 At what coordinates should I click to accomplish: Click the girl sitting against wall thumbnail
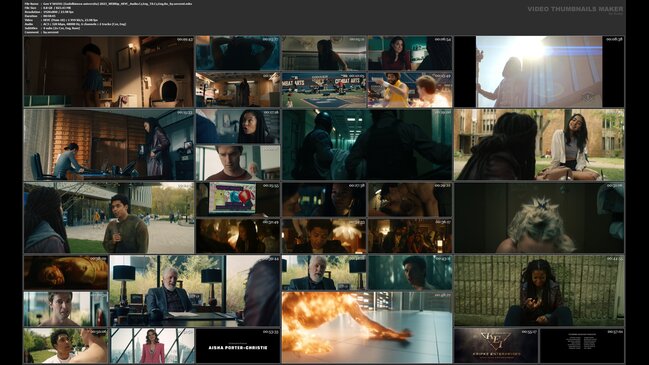(x=539, y=291)
